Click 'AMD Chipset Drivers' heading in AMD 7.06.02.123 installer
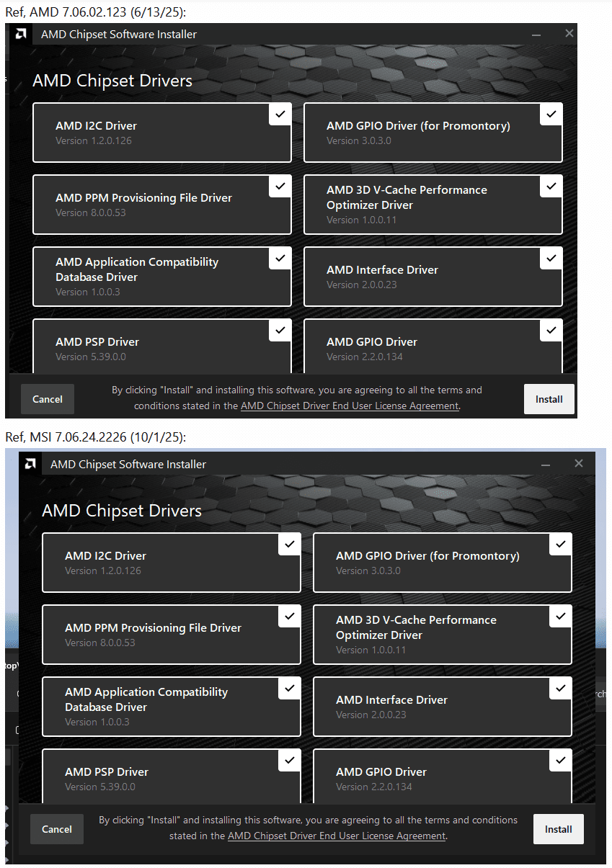This screenshot has height=868, width=612. [112, 81]
